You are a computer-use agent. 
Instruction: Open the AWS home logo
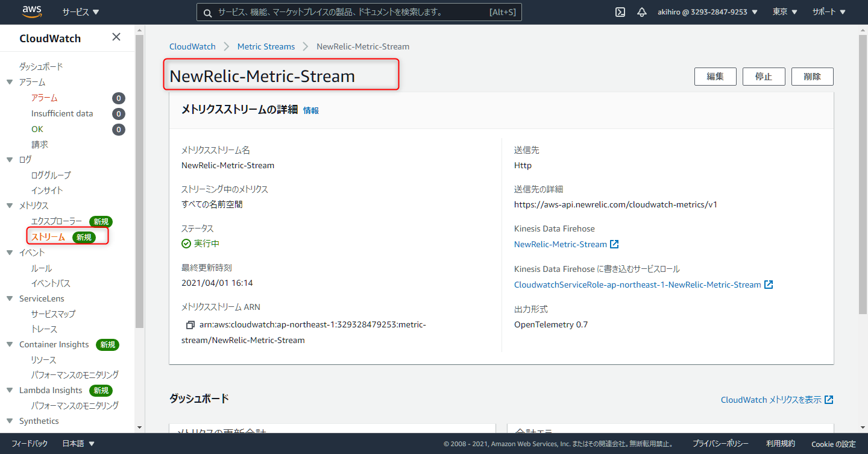coord(32,11)
